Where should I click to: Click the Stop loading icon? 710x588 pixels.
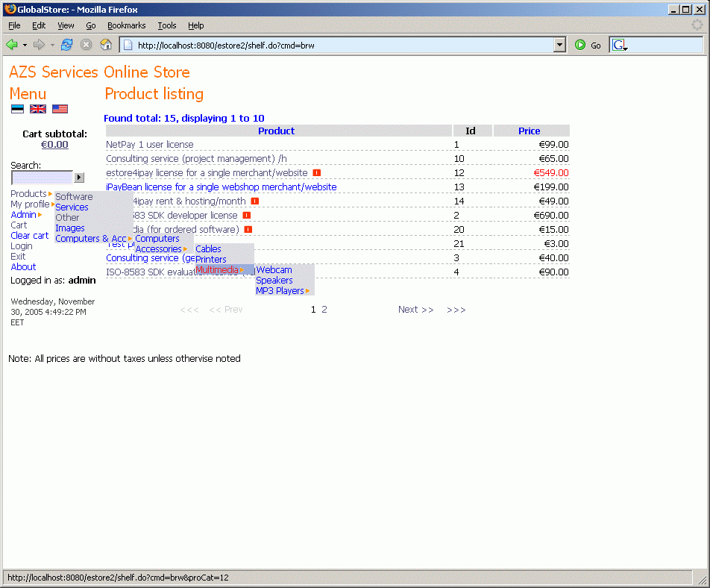(86, 45)
